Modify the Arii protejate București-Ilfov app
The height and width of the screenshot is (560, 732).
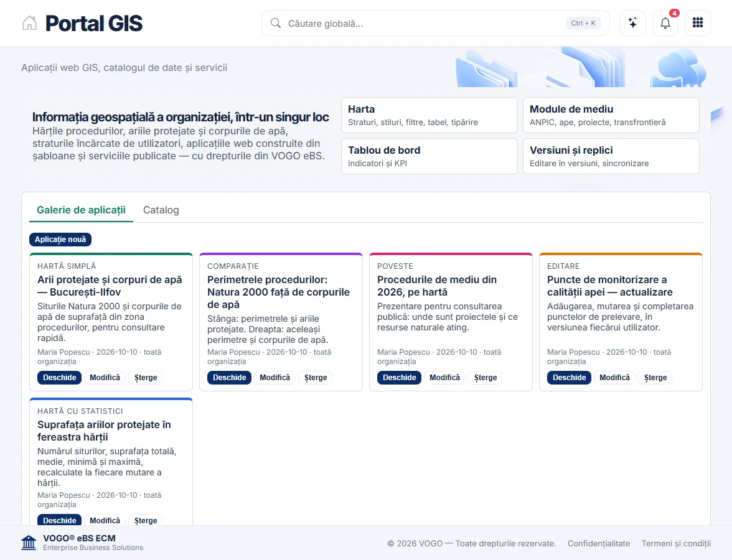coord(105,378)
